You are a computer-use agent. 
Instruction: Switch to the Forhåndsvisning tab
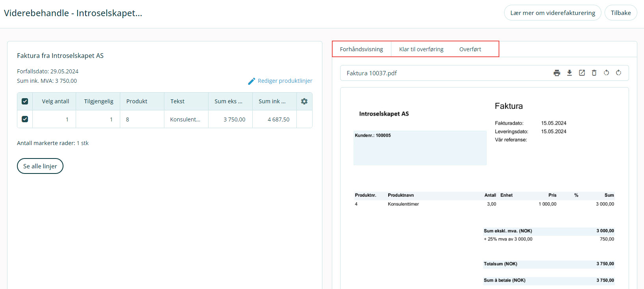361,49
